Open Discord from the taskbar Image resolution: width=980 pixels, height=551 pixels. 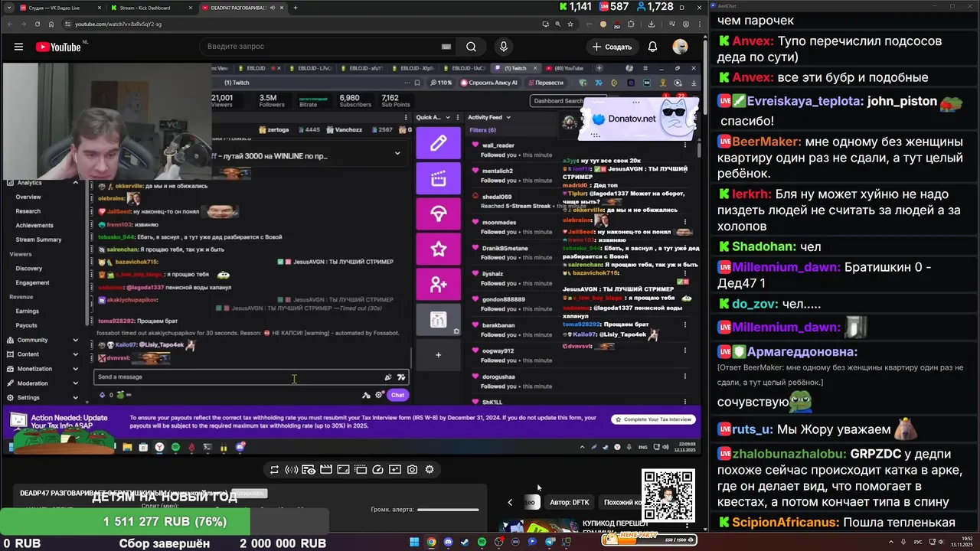point(448,542)
